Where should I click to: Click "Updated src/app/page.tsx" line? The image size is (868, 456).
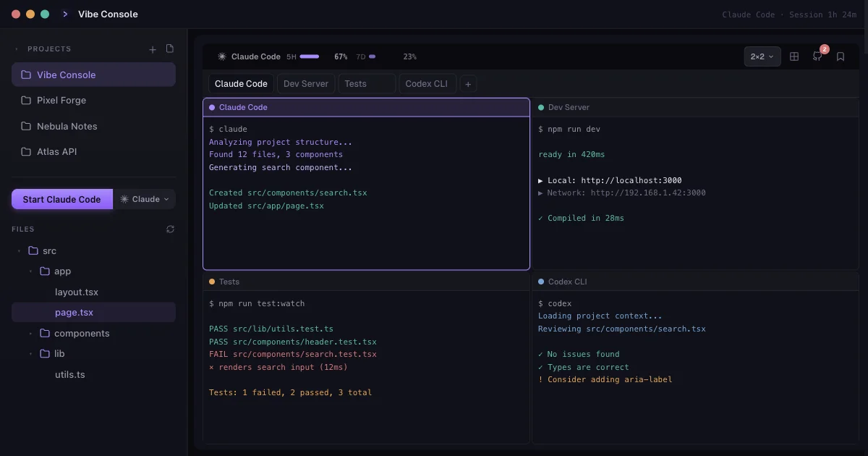pos(266,206)
